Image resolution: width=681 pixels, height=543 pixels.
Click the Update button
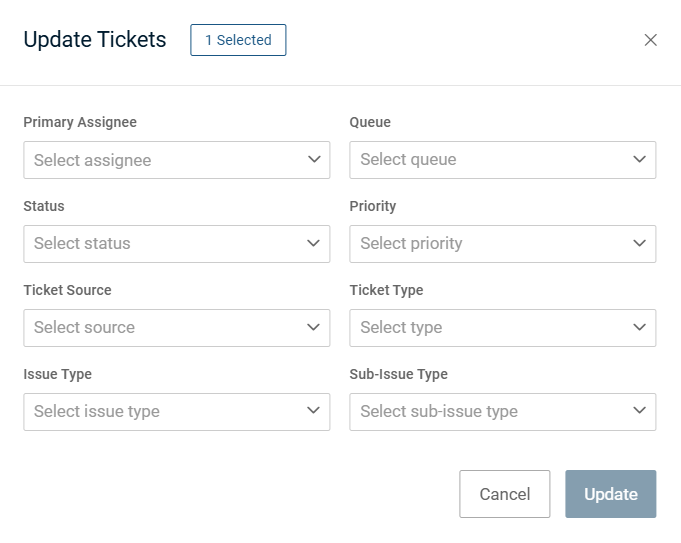610,494
